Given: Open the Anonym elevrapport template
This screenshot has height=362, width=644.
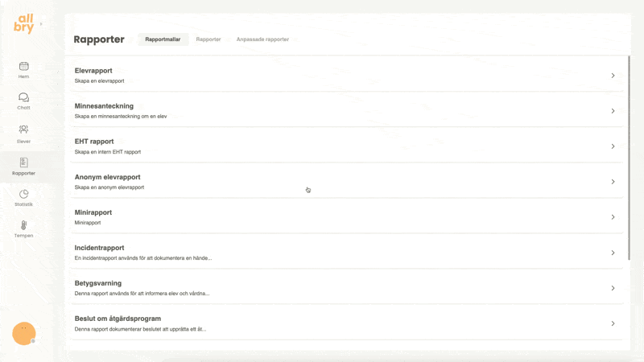Looking at the screenshot, I should [108, 177].
